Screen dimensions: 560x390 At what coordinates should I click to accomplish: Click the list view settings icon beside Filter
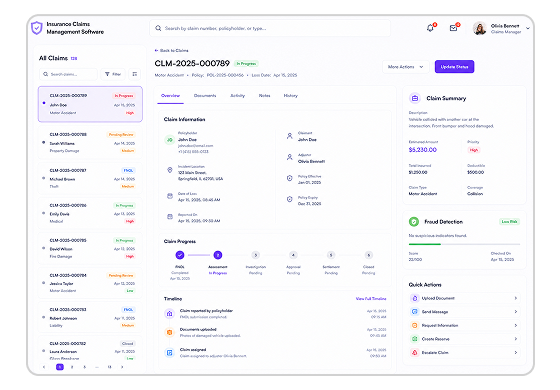(135, 74)
